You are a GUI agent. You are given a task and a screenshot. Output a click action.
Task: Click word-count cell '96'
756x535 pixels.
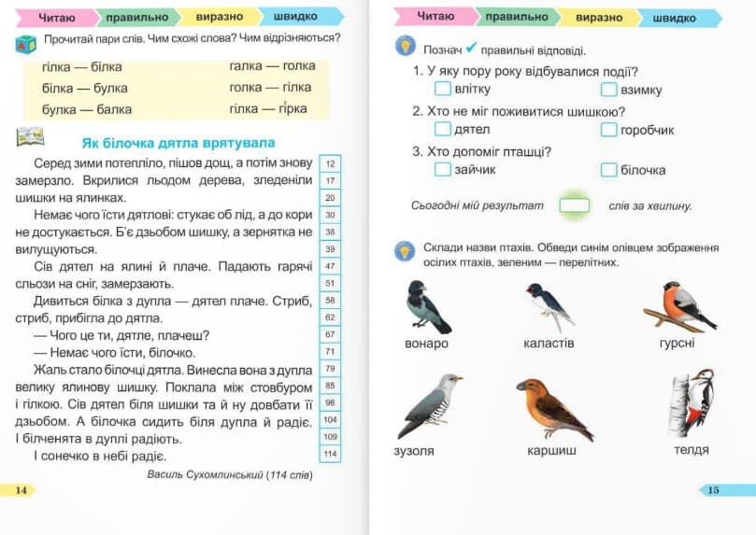330,403
